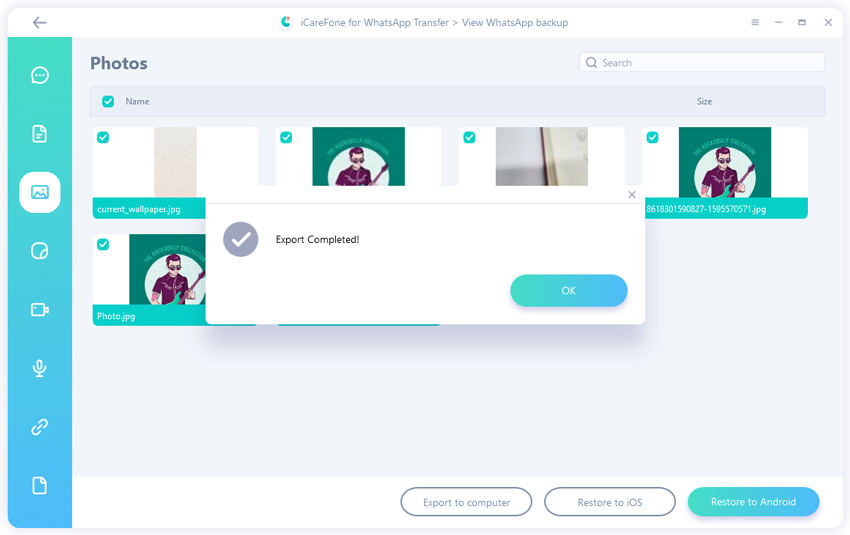Image resolution: width=850 pixels, height=535 pixels.
Task: Open the Voice microphone icon in sidebar
Action: [x=40, y=368]
